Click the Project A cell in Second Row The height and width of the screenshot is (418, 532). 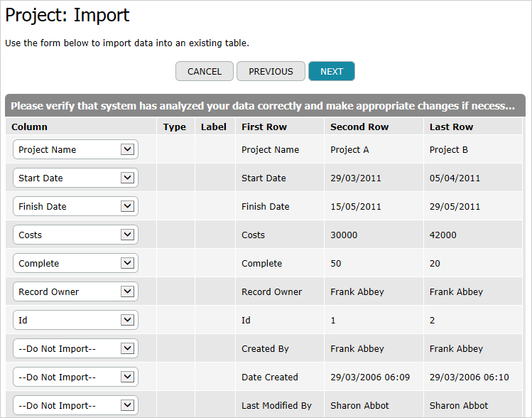tap(349, 149)
